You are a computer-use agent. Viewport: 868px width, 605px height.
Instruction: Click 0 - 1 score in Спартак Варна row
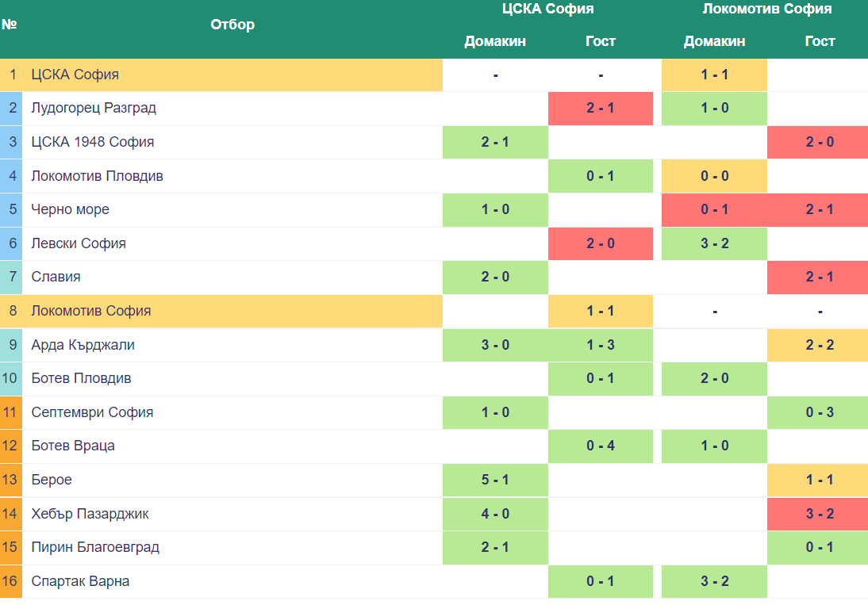(601, 582)
